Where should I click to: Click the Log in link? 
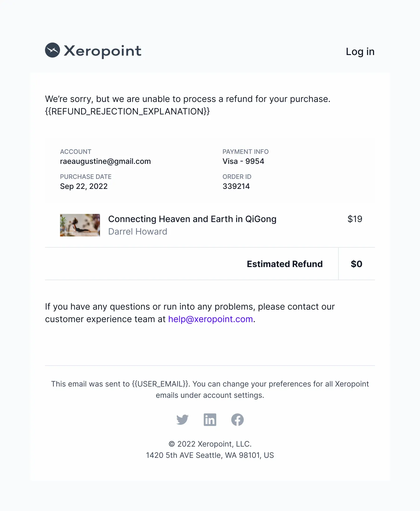point(360,52)
